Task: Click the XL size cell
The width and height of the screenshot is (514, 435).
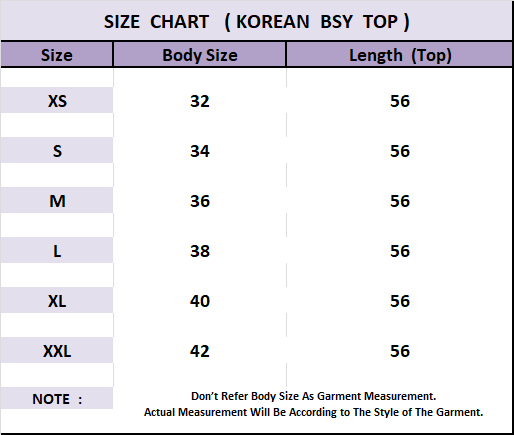Action: (57, 300)
